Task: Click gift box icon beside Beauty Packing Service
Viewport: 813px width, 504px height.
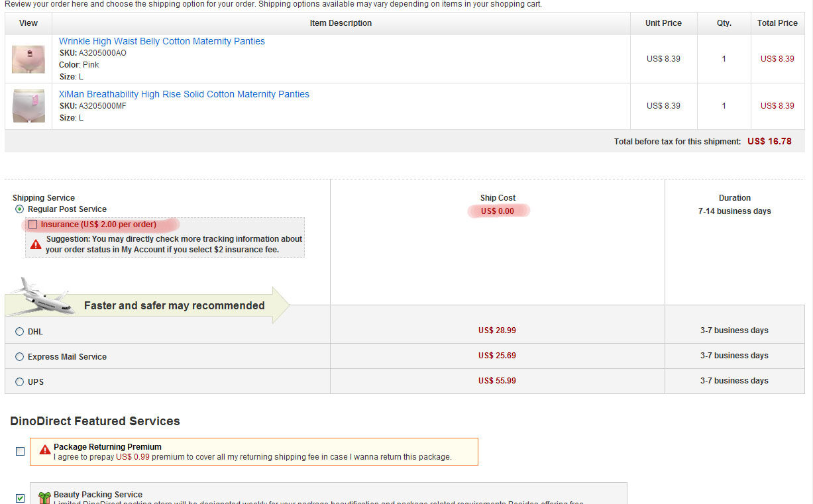Action: click(44, 497)
